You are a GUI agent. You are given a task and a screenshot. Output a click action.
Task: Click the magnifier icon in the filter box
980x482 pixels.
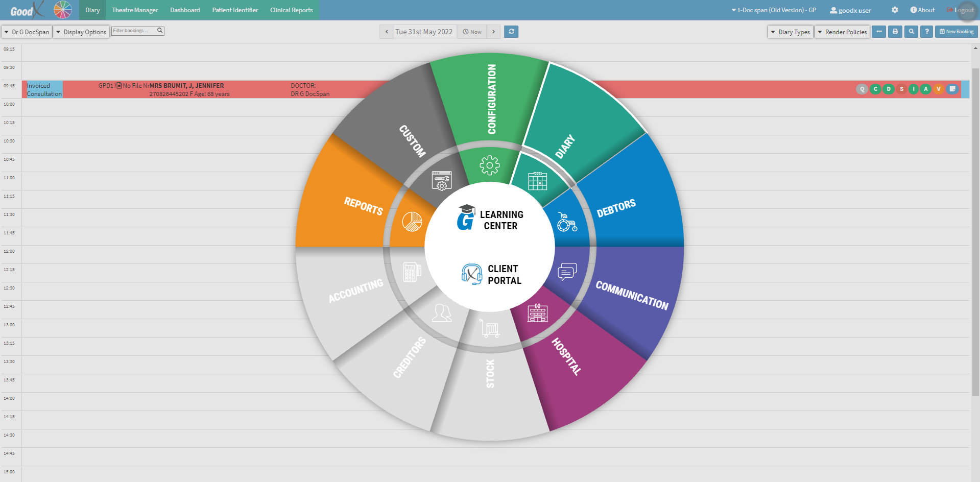(160, 31)
